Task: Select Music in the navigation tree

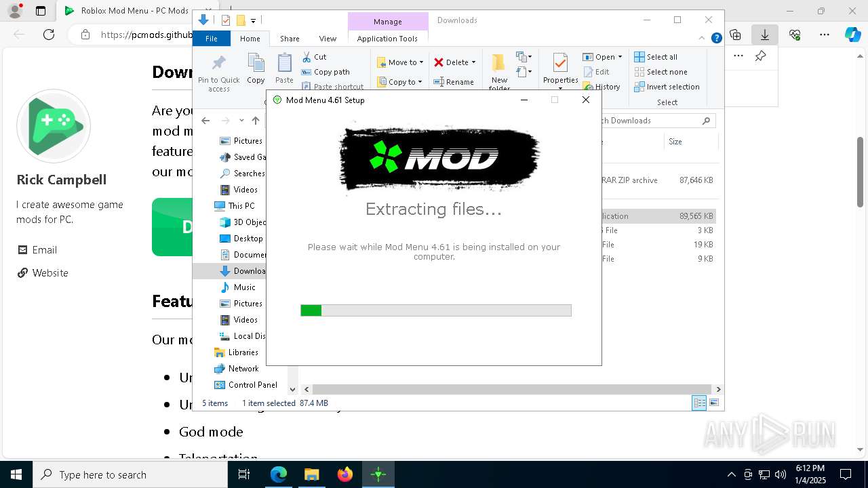Action: coord(238,287)
